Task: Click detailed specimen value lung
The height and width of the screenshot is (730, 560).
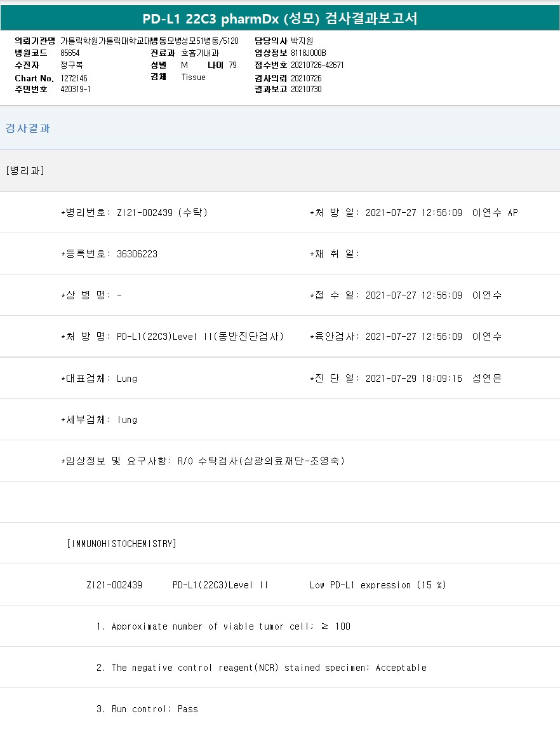Action: pos(127,420)
